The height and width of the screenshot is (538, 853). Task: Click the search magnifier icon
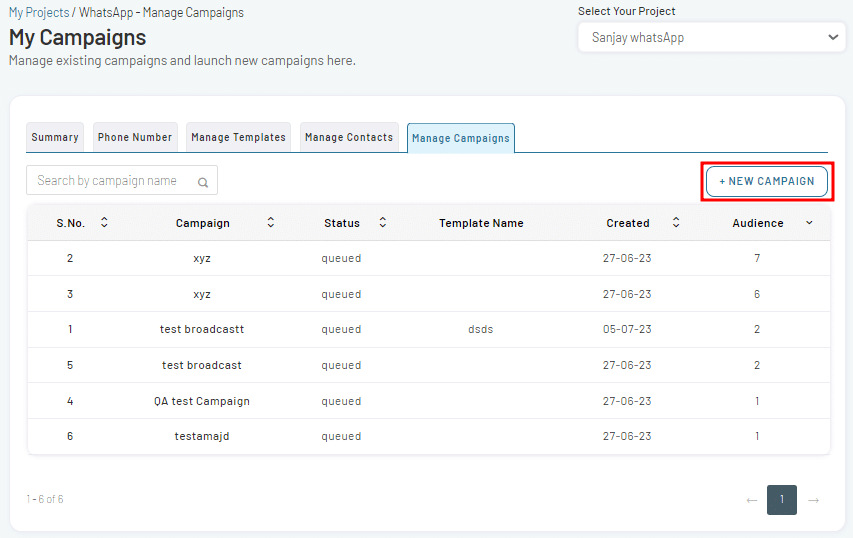click(203, 182)
